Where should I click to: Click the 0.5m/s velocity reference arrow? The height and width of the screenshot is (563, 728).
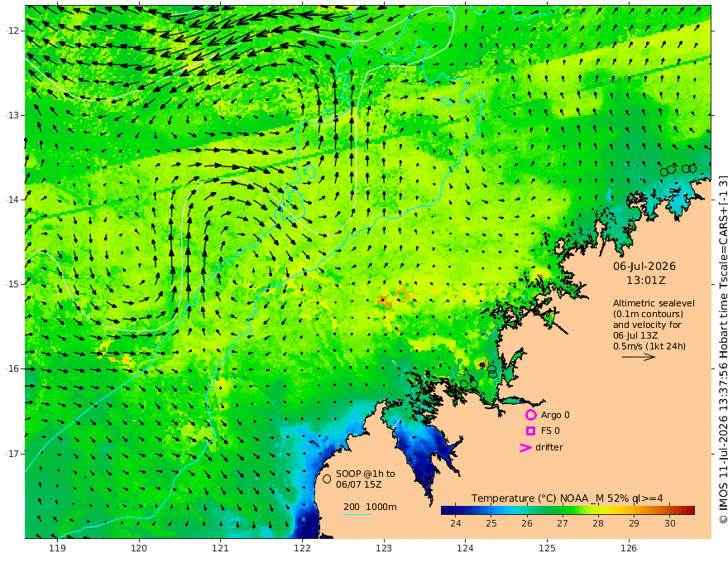pos(639,357)
